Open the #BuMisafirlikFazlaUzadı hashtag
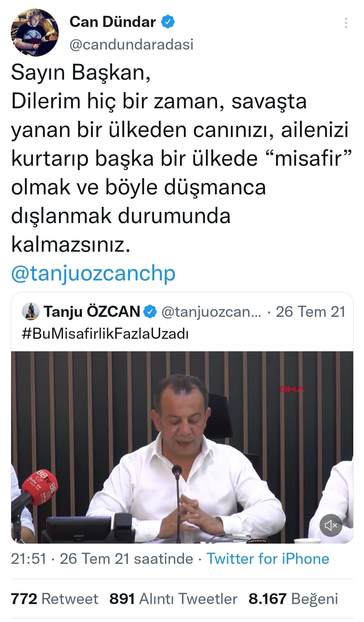The image size is (364, 622). 105,334
